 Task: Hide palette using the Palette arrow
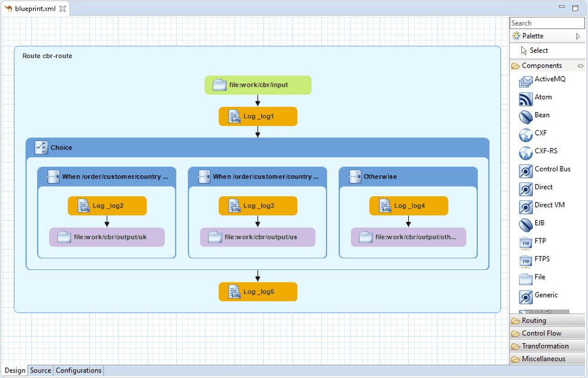pos(578,36)
